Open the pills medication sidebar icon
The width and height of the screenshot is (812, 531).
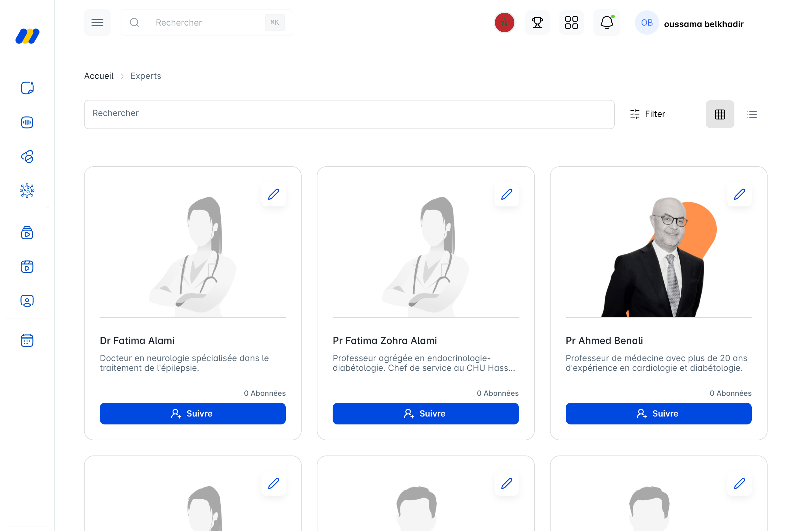click(x=27, y=156)
